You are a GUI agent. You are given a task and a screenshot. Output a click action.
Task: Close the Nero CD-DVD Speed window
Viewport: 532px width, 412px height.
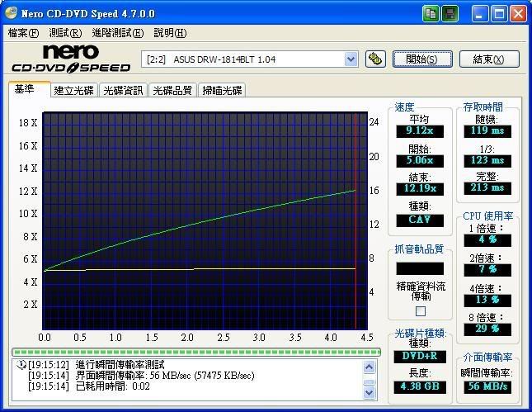pos(519,13)
